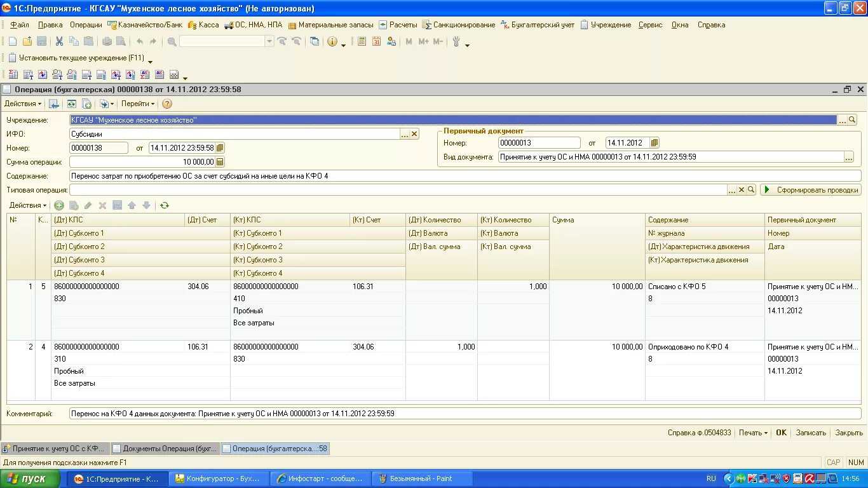Click the RU language indicator in tray
The height and width of the screenshot is (488, 868).
point(711,478)
